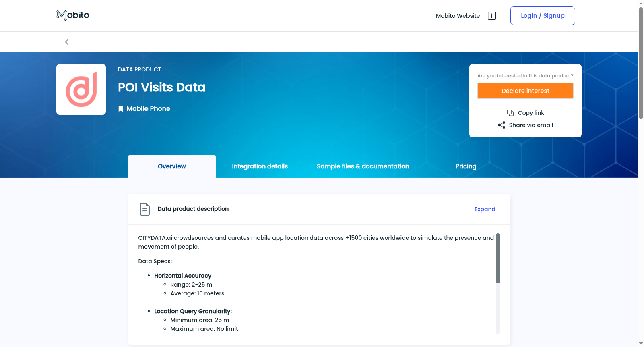The height and width of the screenshot is (347, 644).
Task: Click the Horizontal Accuracy bullet
Action: (x=183, y=276)
